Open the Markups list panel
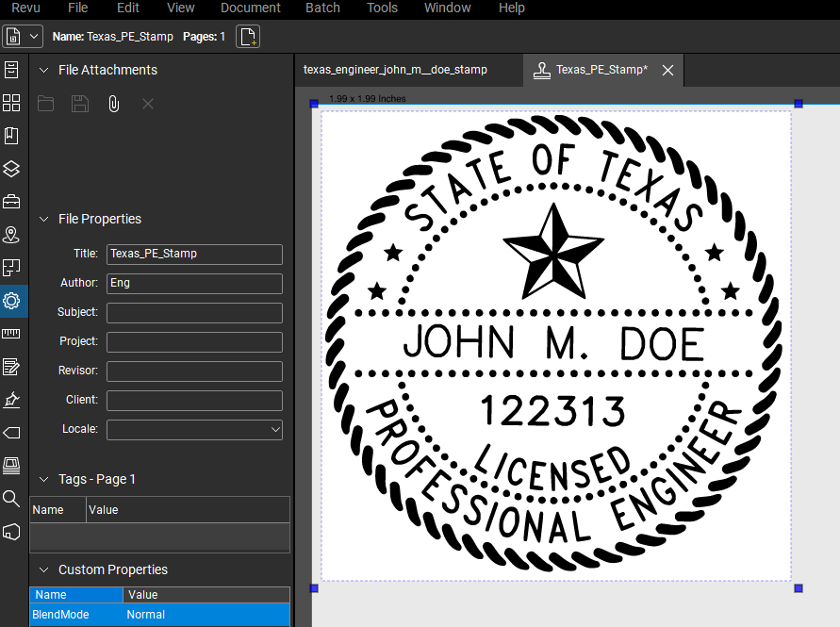 [x=11, y=367]
